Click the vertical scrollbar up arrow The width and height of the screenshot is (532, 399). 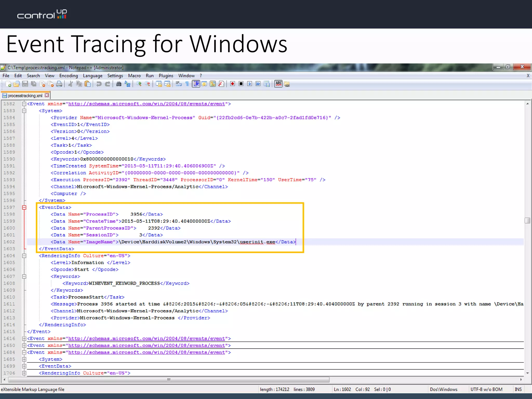coord(527,104)
